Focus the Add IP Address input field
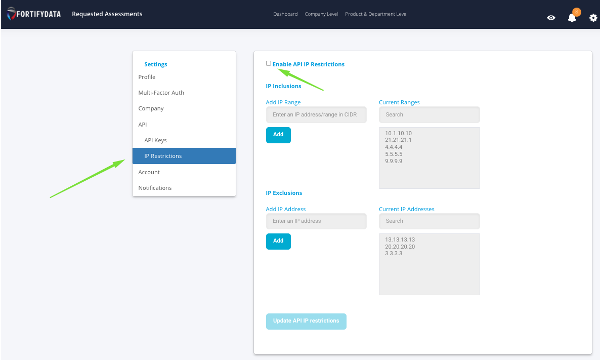 [x=316, y=221]
